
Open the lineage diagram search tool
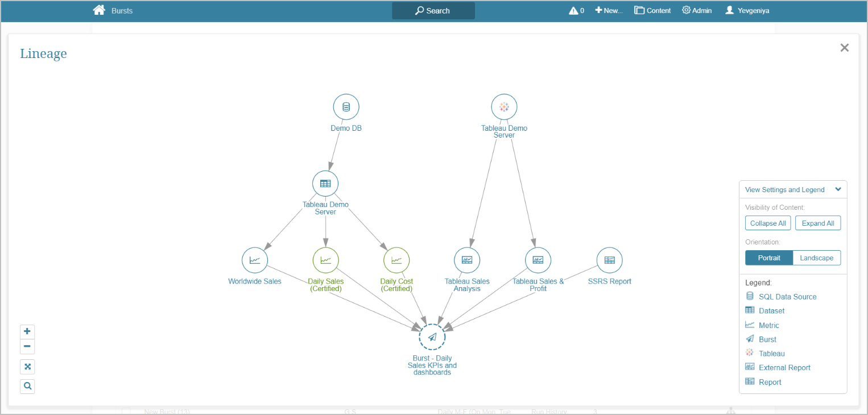(27, 387)
